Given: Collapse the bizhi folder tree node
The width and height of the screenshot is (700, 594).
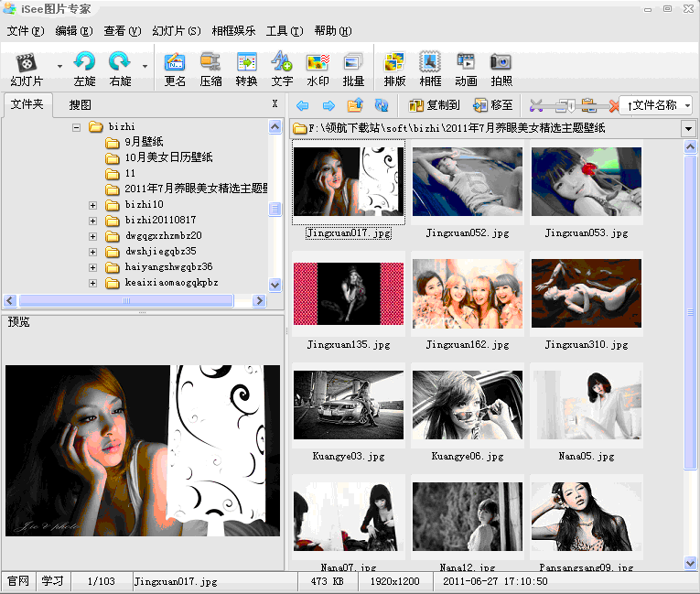Looking at the screenshot, I should point(76,128).
